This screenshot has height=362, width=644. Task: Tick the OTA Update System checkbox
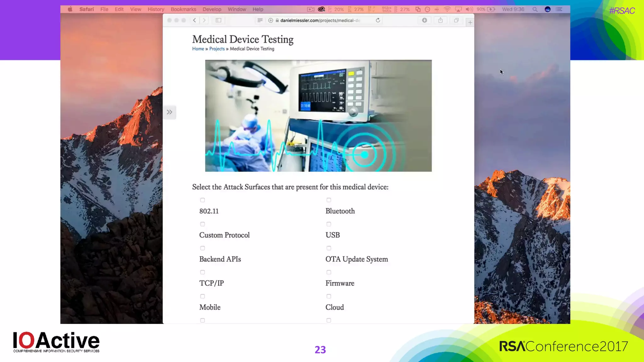click(329, 248)
